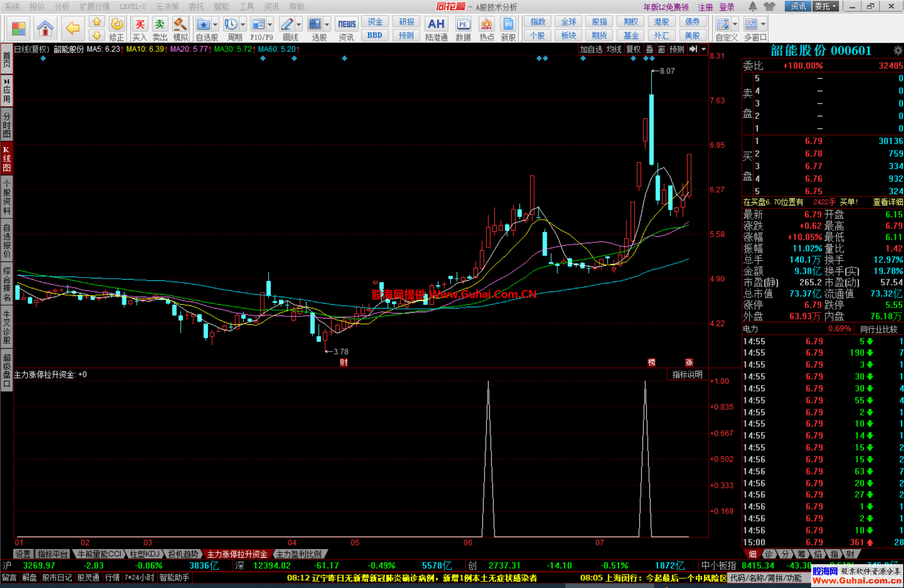The height and width of the screenshot is (588, 904).
Task: Click the 代码/名称/简拼/功能 search field
Action: pos(769,578)
